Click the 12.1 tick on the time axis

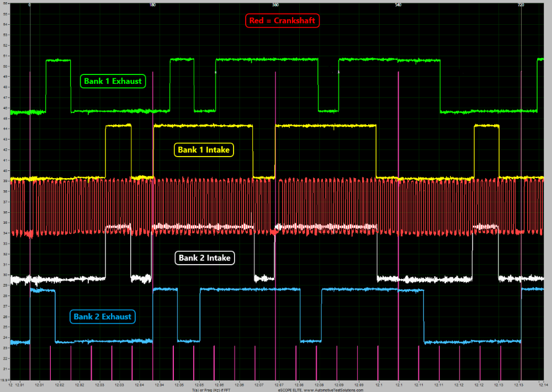coord(379,384)
